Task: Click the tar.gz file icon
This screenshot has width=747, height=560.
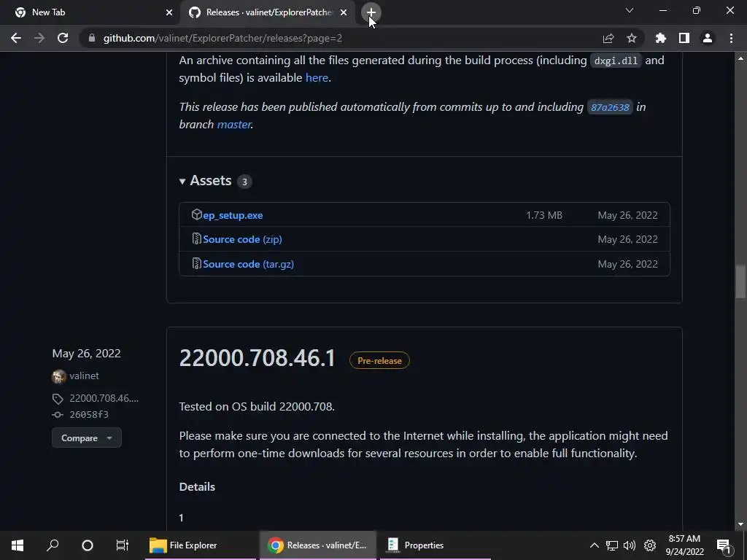Action: point(196,263)
